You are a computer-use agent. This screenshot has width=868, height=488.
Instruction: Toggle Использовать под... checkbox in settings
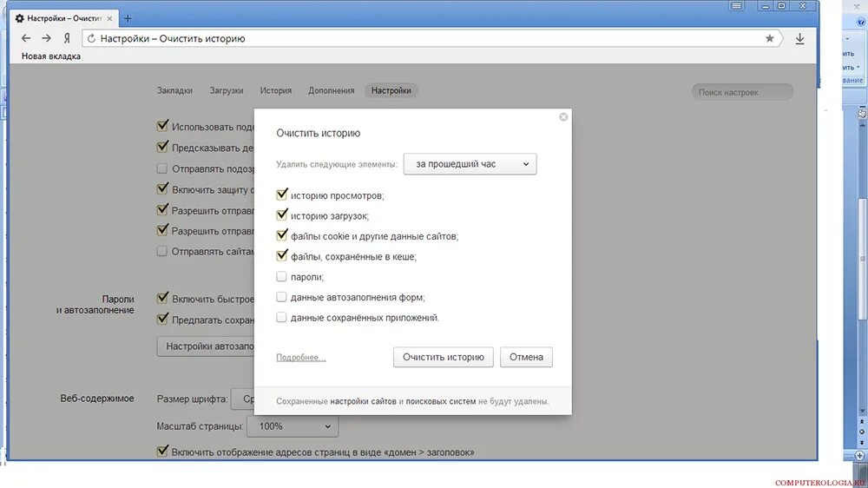(162, 126)
